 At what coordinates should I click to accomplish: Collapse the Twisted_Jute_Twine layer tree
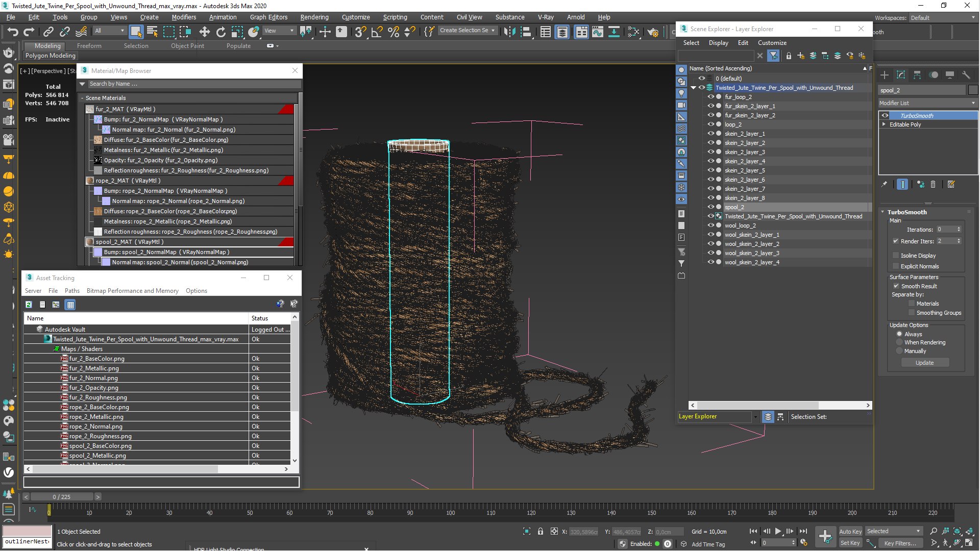point(694,88)
